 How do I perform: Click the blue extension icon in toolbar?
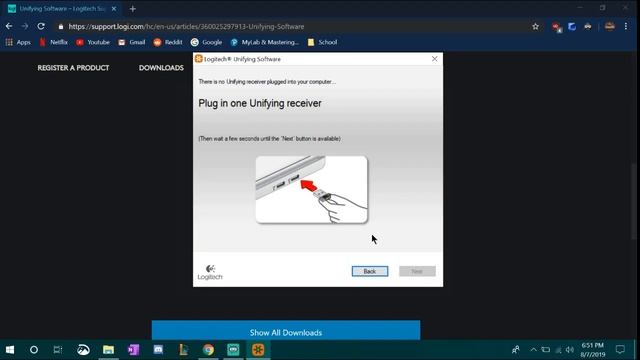click(572, 27)
